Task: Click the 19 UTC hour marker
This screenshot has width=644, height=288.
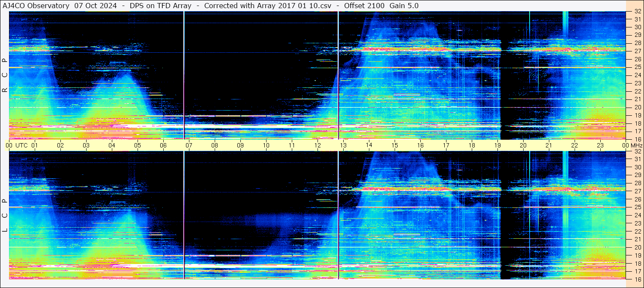Action: coord(497,145)
